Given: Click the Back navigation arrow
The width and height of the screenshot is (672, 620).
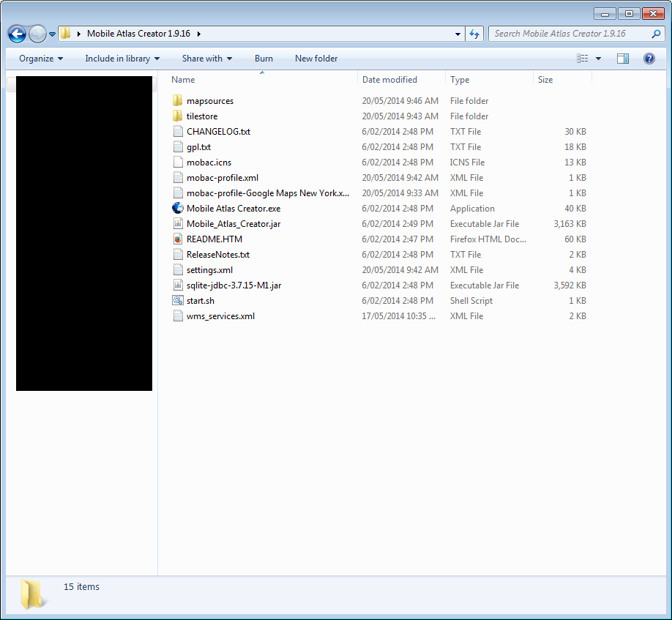Looking at the screenshot, I should pyautogui.click(x=17, y=34).
